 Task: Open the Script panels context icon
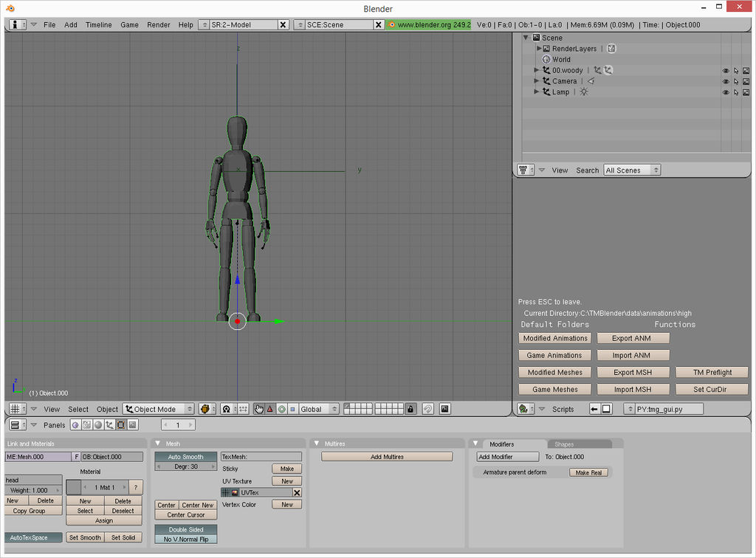87,425
